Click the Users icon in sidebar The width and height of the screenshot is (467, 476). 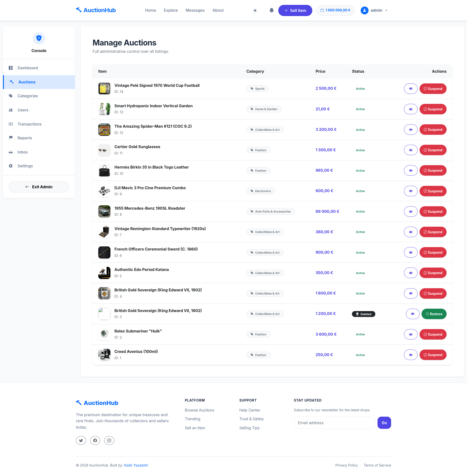click(x=10, y=110)
